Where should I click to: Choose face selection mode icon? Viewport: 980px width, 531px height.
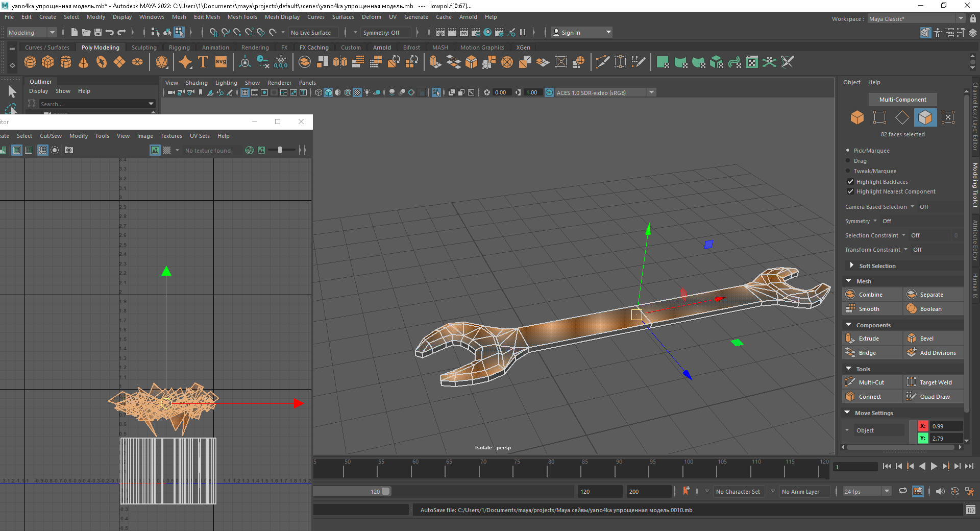925,117
